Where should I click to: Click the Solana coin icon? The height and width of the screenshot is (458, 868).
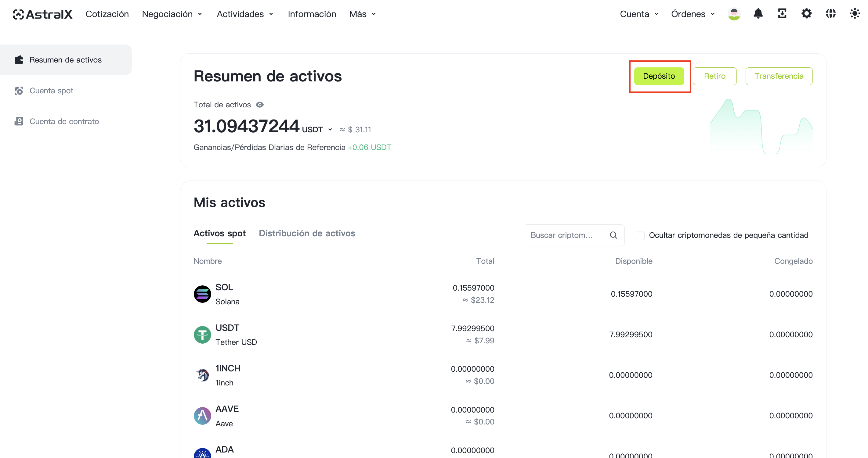pos(202,294)
